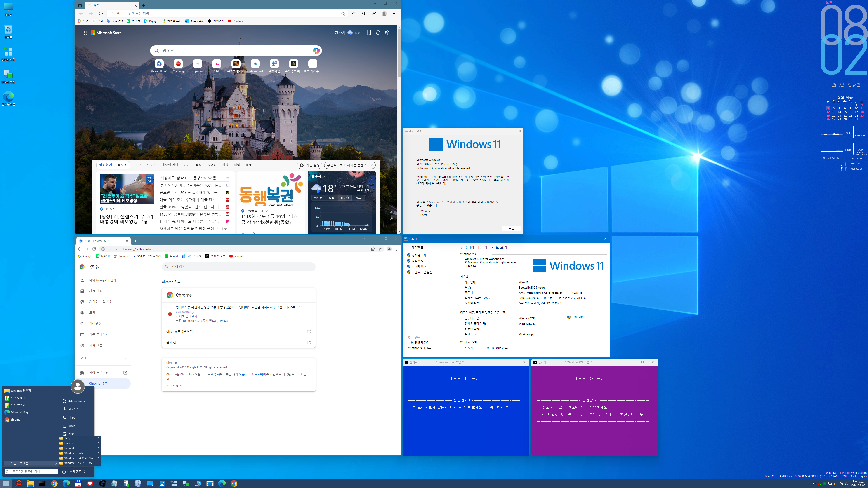Open Edge profile avatar icon
The height and width of the screenshot is (488, 868).
pos(384,14)
